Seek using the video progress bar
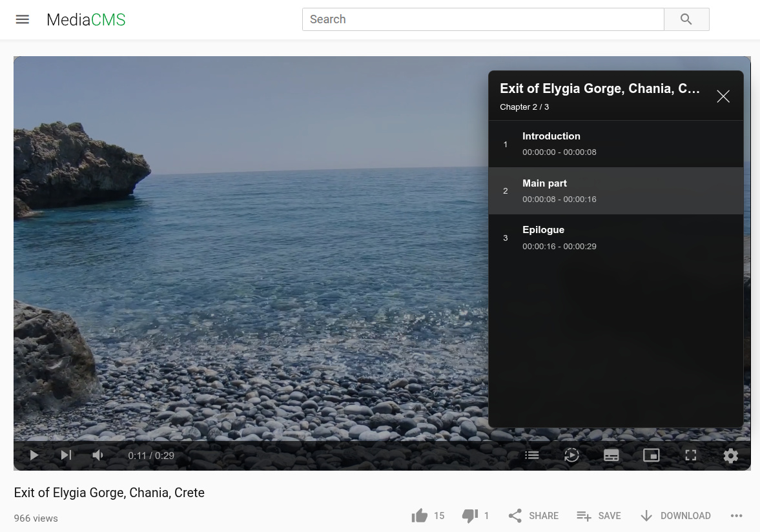Screen dimensions: 760x532 pyautogui.click(x=382, y=439)
